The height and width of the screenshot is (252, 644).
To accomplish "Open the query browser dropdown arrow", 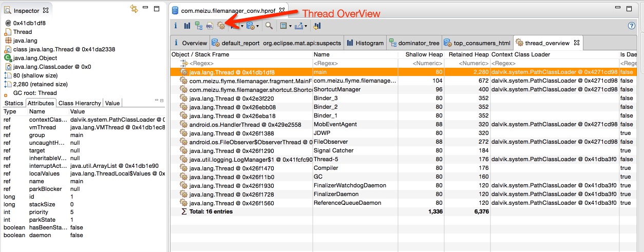I will pos(257,26).
